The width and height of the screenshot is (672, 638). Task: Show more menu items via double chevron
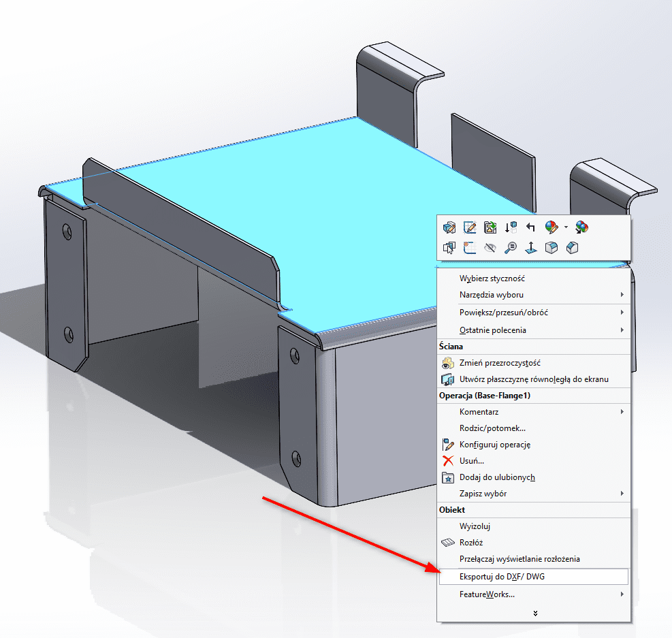536,613
